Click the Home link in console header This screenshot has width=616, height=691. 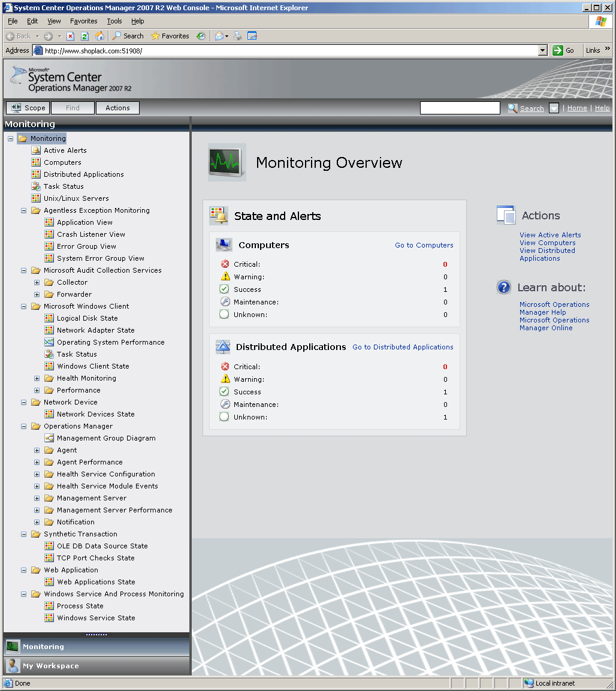click(x=577, y=108)
